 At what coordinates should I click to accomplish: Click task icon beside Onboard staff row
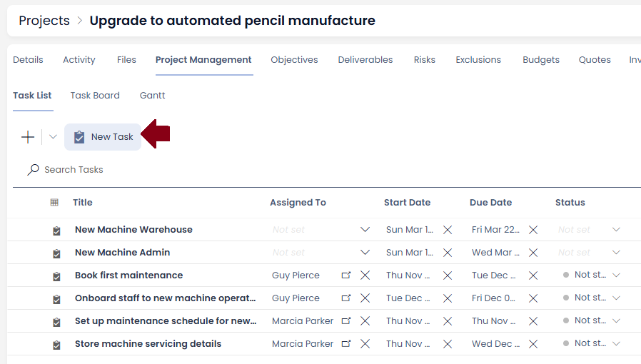point(56,299)
